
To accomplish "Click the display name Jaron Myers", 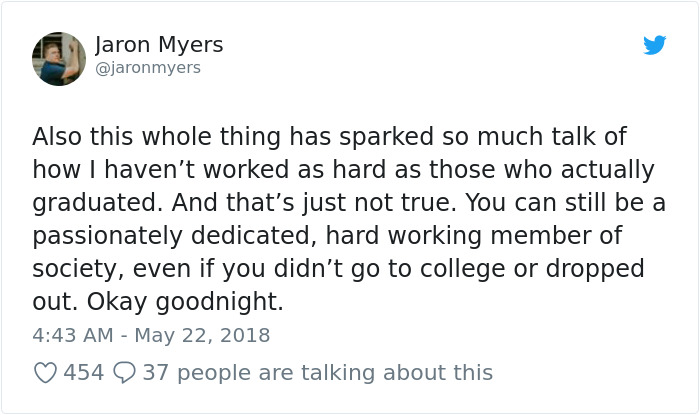I will (x=159, y=45).
